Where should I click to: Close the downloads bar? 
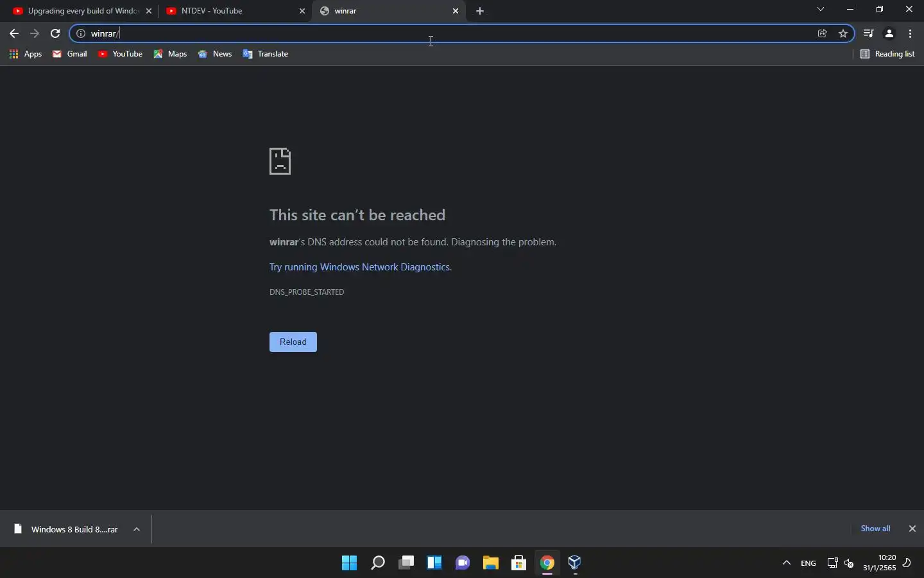(913, 529)
